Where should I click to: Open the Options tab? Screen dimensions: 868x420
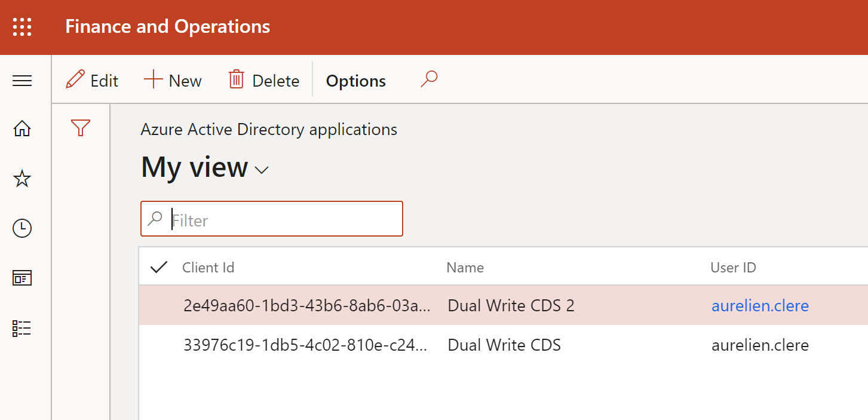point(356,81)
